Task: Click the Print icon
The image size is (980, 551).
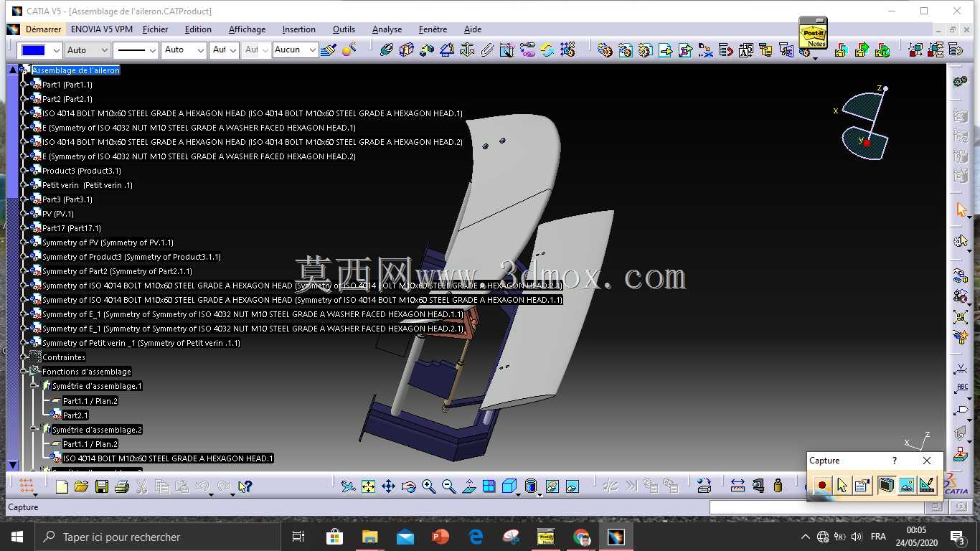Action: [x=121, y=486]
